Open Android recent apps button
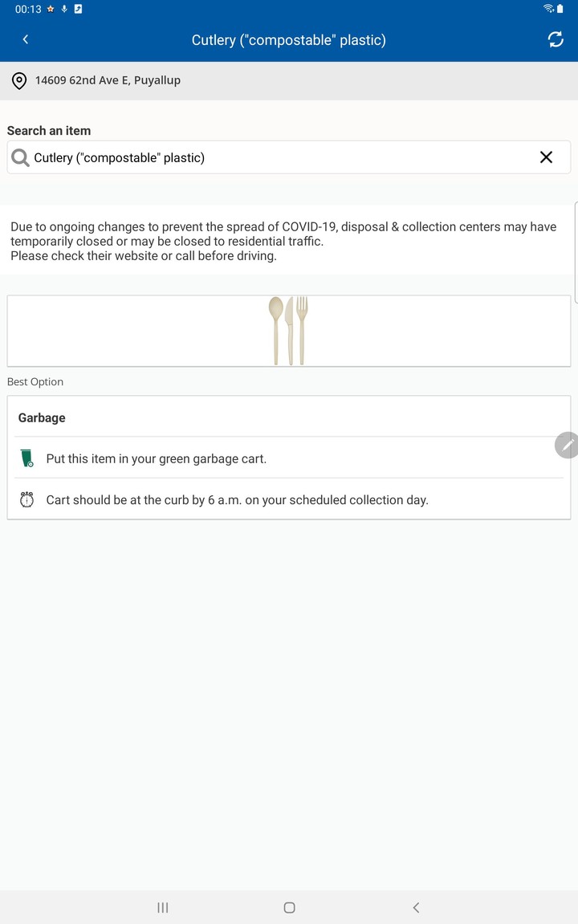578x924 pixels. pyautogui.click(x=163, y=907)
